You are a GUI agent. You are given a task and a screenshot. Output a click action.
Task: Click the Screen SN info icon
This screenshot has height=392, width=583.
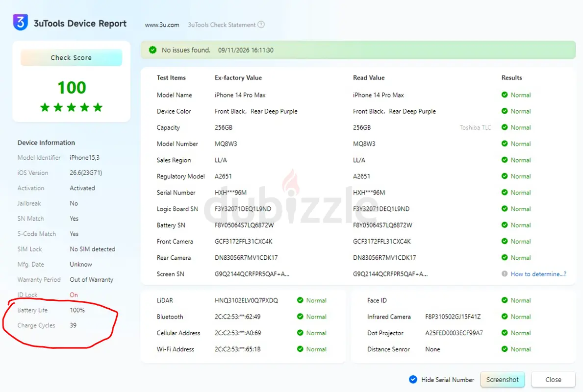(505, 274)
